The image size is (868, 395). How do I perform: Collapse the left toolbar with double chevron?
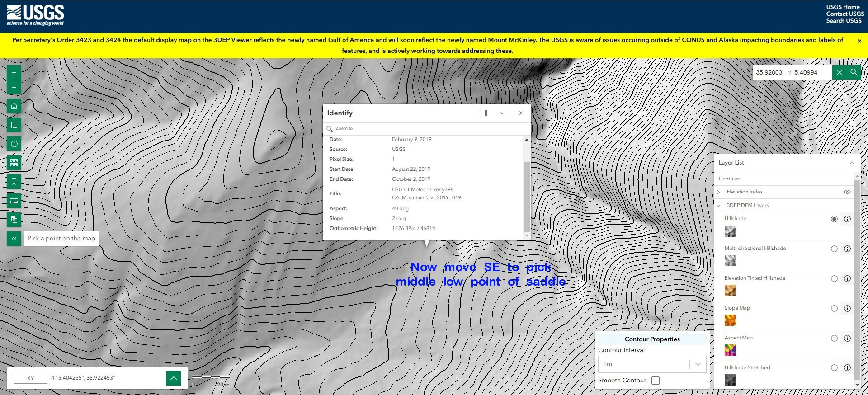(14, 239)
